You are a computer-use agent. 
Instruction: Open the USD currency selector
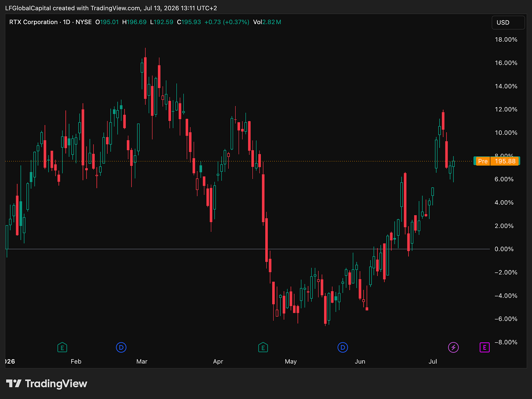click(508, 23)
